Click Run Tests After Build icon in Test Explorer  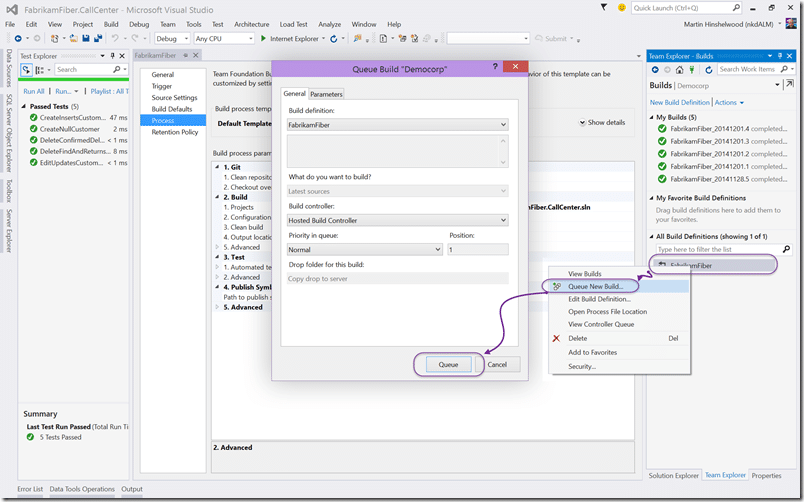26,70
